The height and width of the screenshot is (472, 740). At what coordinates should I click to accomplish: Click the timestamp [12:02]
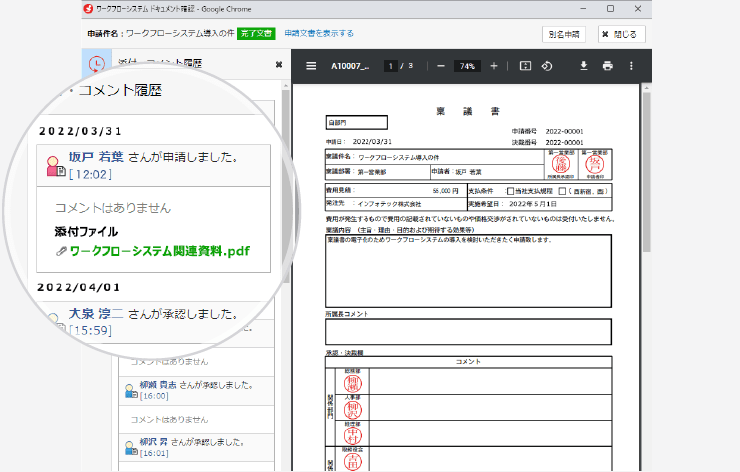(91, 175)
